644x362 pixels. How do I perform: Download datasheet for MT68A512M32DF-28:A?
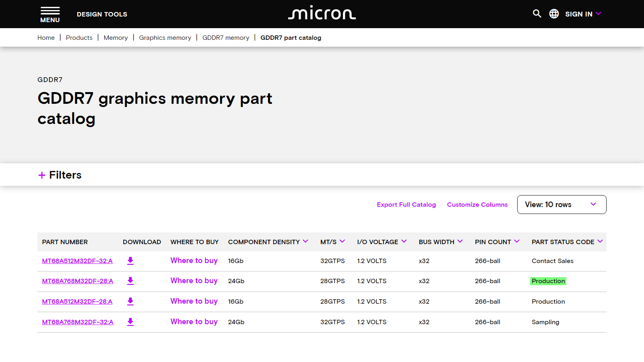click(130, 302)
